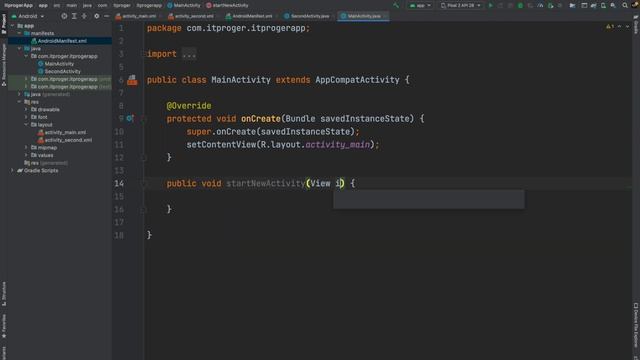Open the Structure side tab
This screenshot has width=640, height=360.
coord(4,293)
